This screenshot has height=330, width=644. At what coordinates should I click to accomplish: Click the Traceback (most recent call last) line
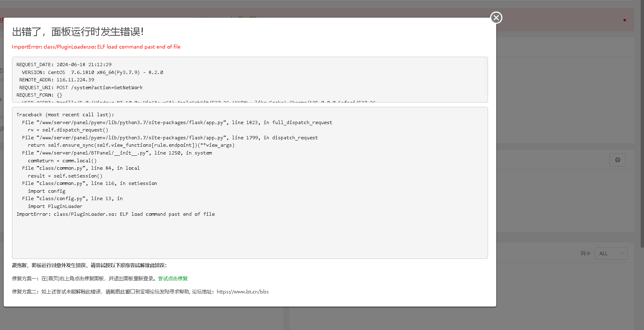[65, 115]
